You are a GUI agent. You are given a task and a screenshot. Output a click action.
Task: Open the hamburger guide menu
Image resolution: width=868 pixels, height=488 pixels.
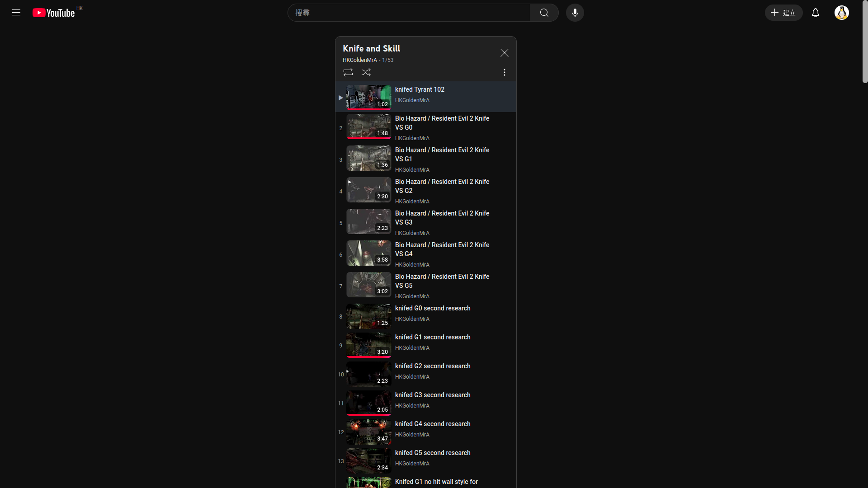coord(16,13)
